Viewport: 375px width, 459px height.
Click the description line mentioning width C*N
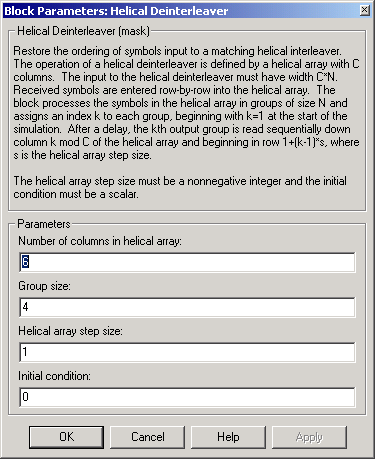click(176, 77)
